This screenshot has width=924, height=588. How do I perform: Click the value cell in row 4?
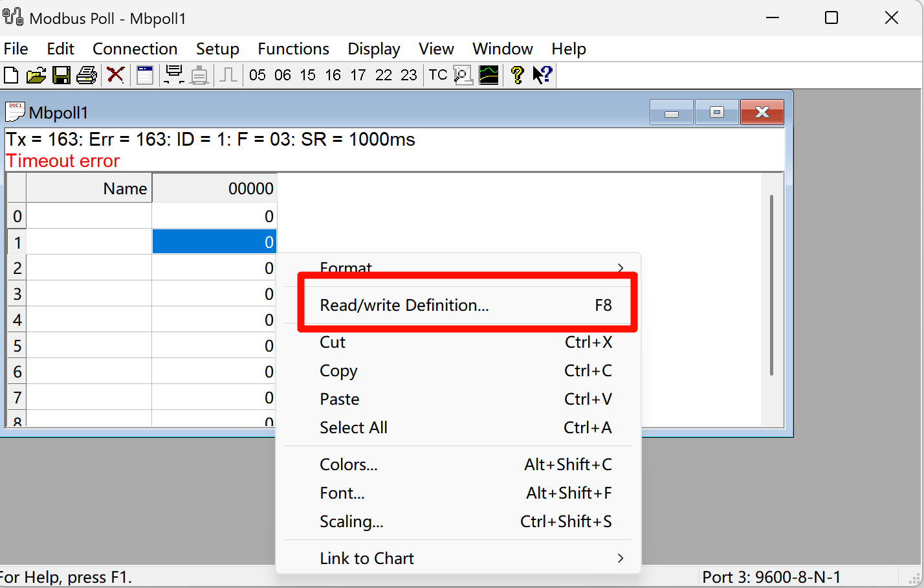coord(215,319)
